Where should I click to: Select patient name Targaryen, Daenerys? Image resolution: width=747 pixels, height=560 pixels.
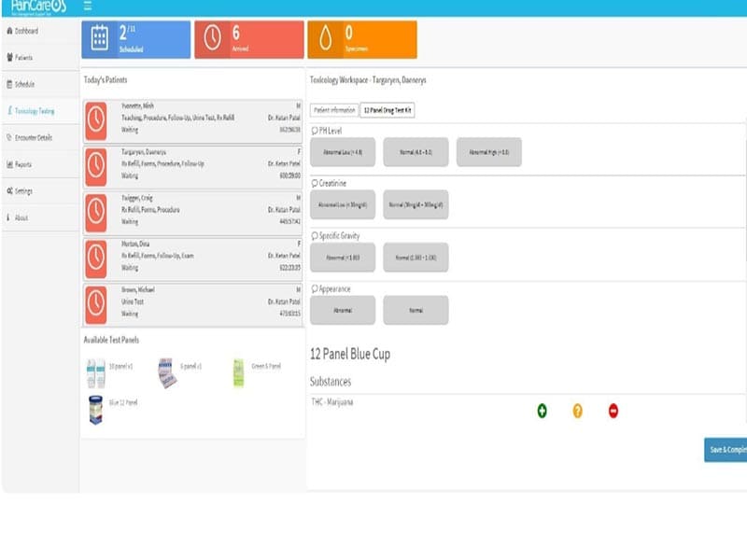pos(144,152)
